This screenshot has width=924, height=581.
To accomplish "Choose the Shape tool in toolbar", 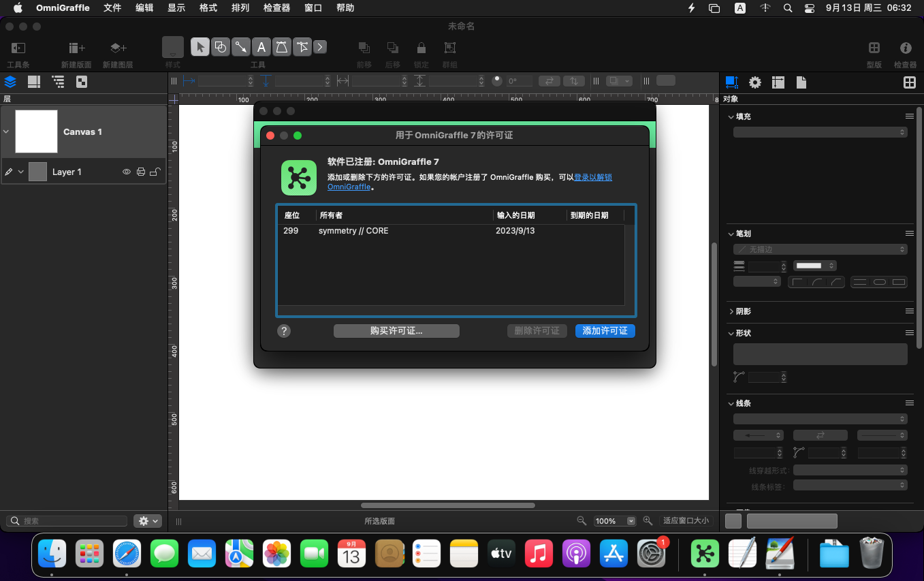I will (220, 47).
